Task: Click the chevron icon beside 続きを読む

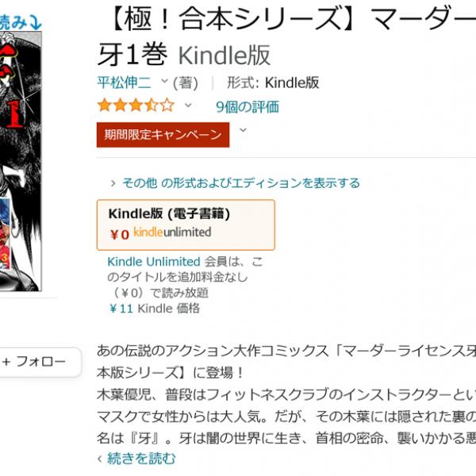Action: tap(100, 459)
